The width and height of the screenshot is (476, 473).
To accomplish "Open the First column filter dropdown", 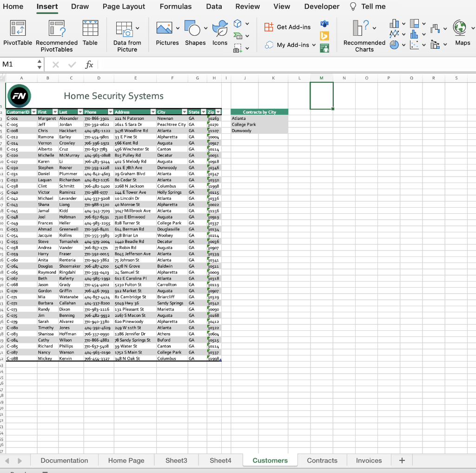I will point(55,112).
